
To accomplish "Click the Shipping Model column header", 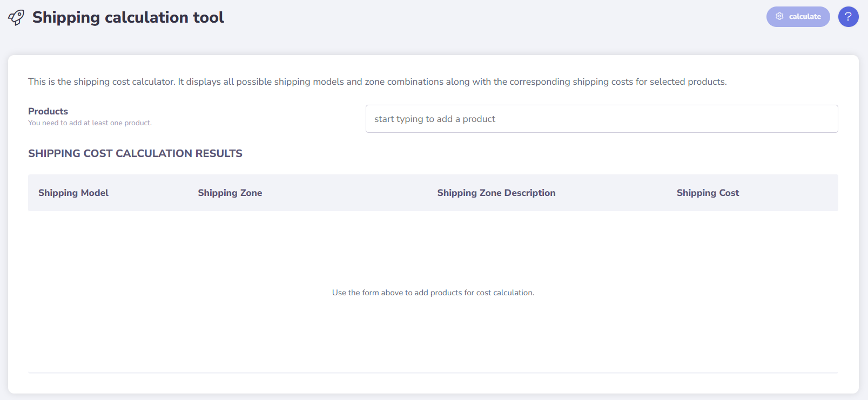I will point(73,193).
